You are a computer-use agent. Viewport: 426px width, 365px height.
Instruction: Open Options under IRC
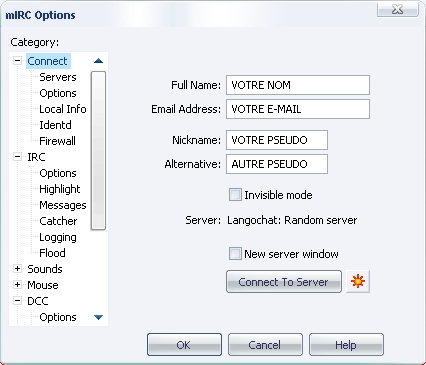(58, 173)
